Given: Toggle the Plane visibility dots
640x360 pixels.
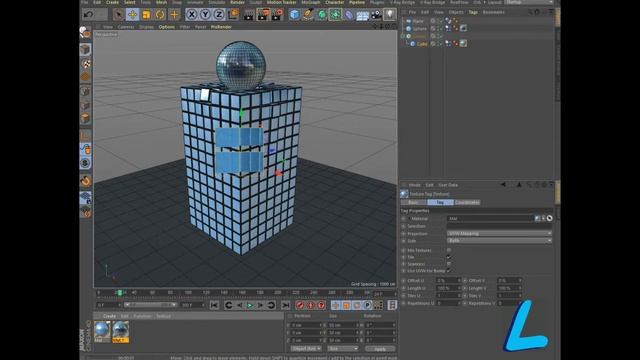Looking at the screenshot, I should coord(439,21).
